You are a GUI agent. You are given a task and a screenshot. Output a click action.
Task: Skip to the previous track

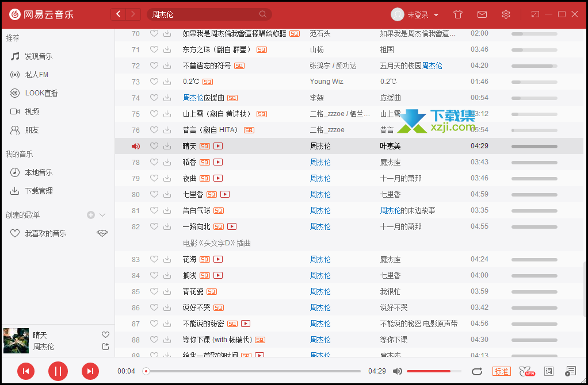pyautogui.click(x=26, y=371)
